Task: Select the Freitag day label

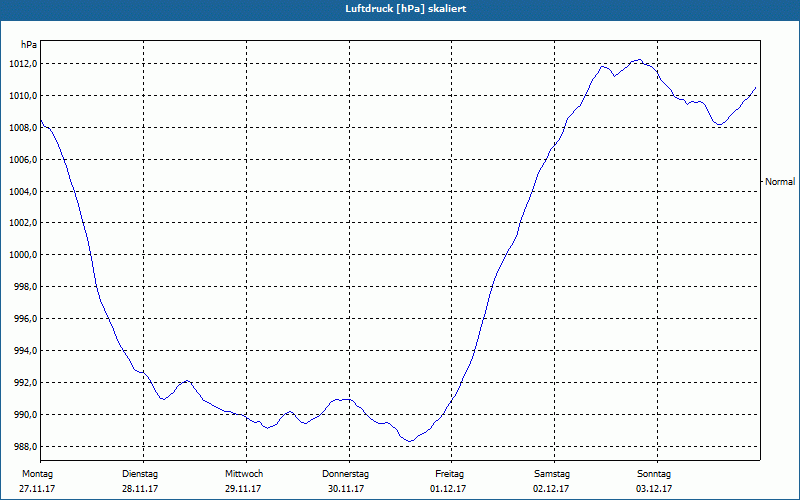Action: (449, 474)
